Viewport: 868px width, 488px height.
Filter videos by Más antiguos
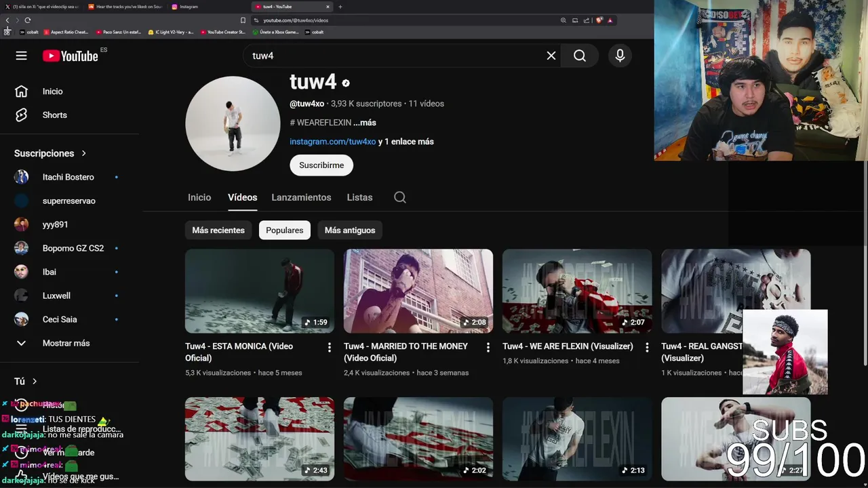[x=350, y=230]
